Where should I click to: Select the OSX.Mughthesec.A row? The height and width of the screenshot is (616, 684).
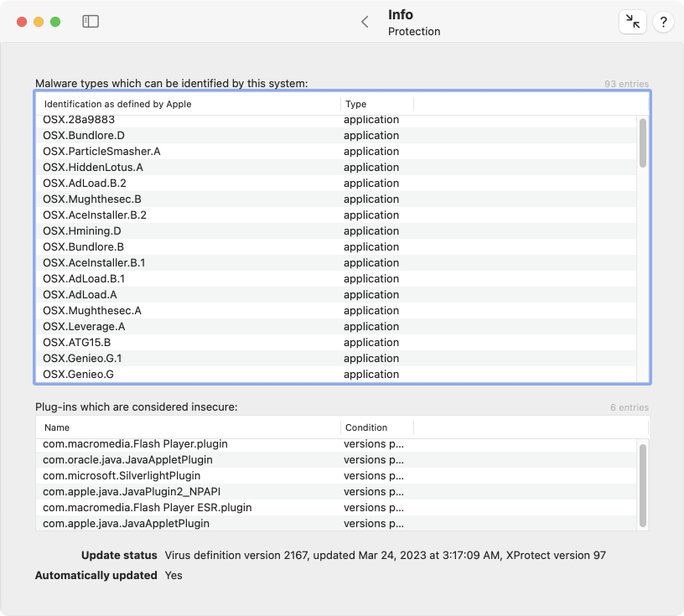tap(336, 311)
